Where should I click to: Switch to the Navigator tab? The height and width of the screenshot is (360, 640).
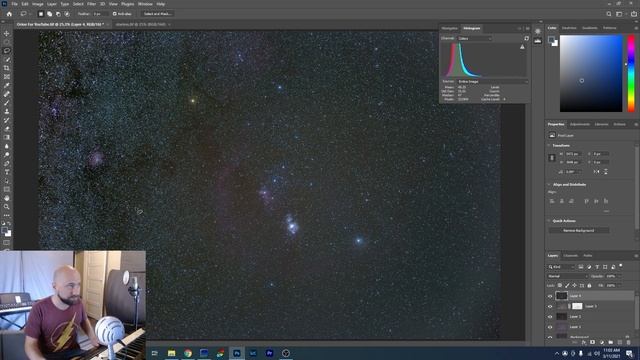(449, 28)
